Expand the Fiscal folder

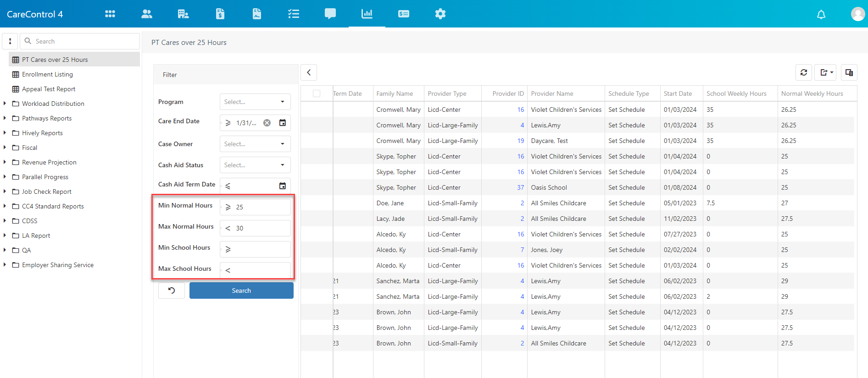pyautogui.click(x=5, y=148)
